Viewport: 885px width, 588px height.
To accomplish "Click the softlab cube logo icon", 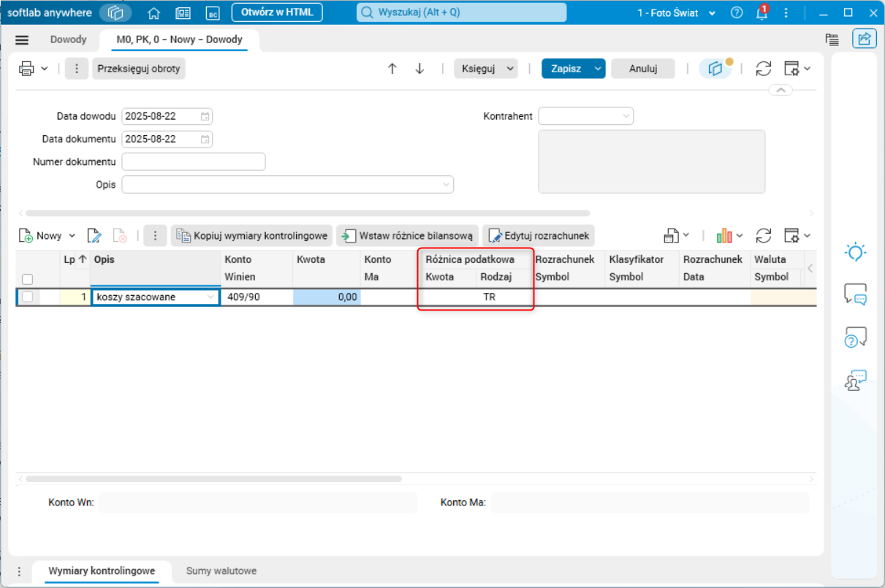I will 115,12.
